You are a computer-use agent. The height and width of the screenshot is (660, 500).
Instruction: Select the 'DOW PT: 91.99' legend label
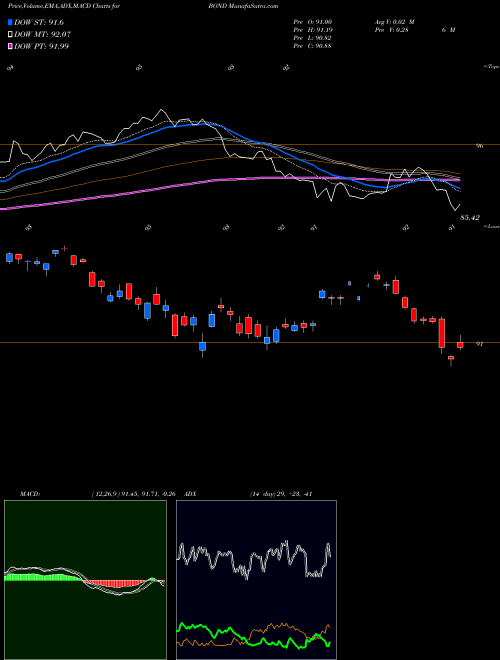point(41,46)
